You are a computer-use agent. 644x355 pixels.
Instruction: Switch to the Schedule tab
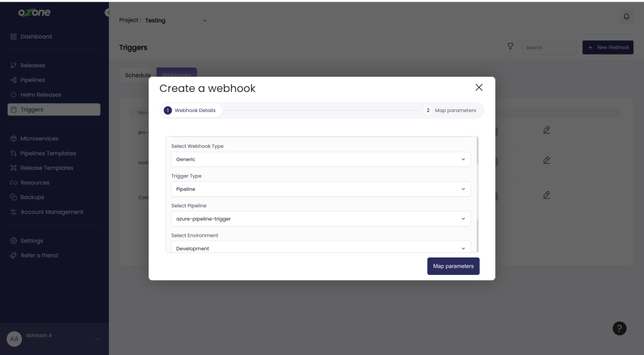138,75
